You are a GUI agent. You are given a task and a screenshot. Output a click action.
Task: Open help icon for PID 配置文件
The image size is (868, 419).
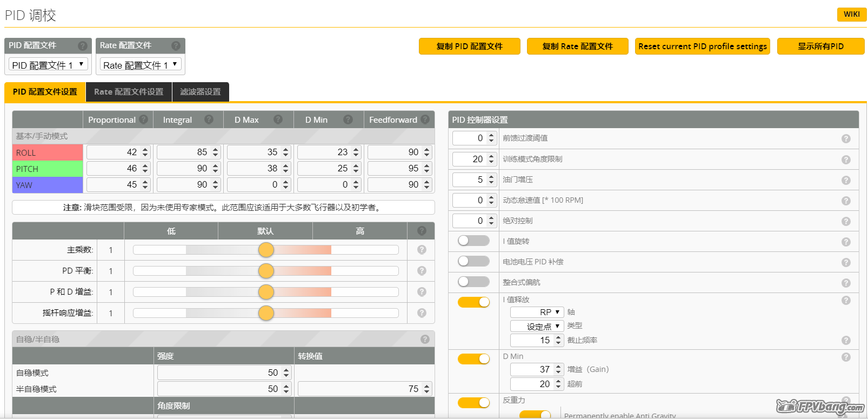pyautogui.click(x=83, y=46)
